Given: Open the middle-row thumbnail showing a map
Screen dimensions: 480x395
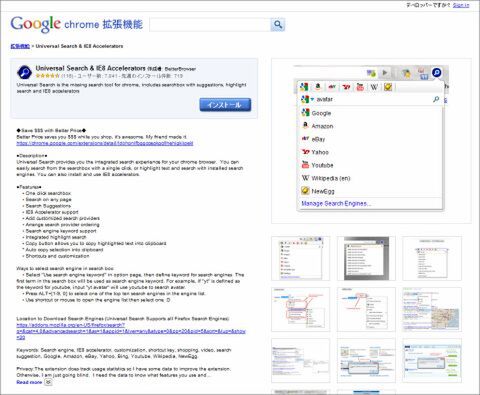Looking at the screenshot, I should (432, 309).
